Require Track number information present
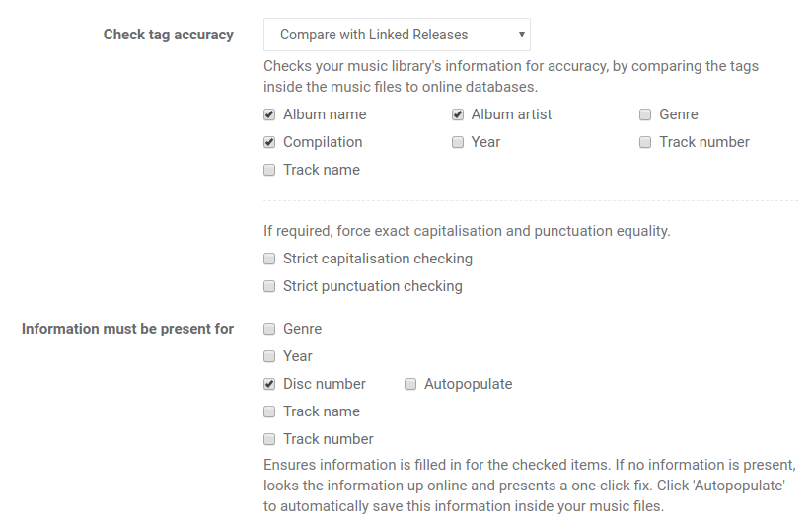Image resolution: width=812 pixels, height=523 pixels. pos(269,439)
